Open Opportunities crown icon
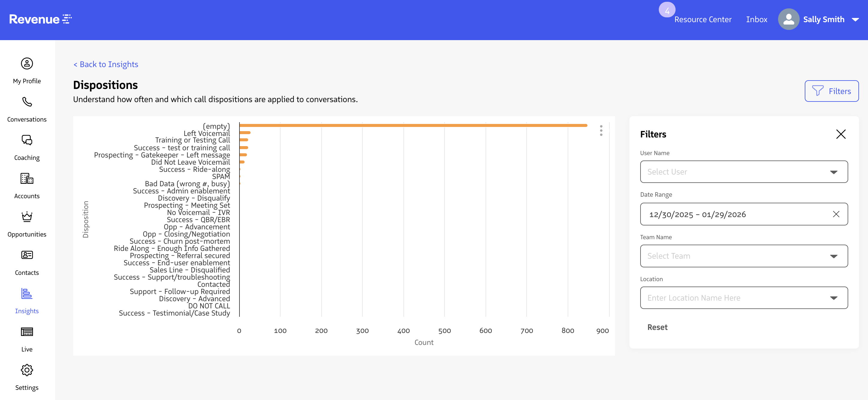868x400 pixels. (x=27, y=217)
